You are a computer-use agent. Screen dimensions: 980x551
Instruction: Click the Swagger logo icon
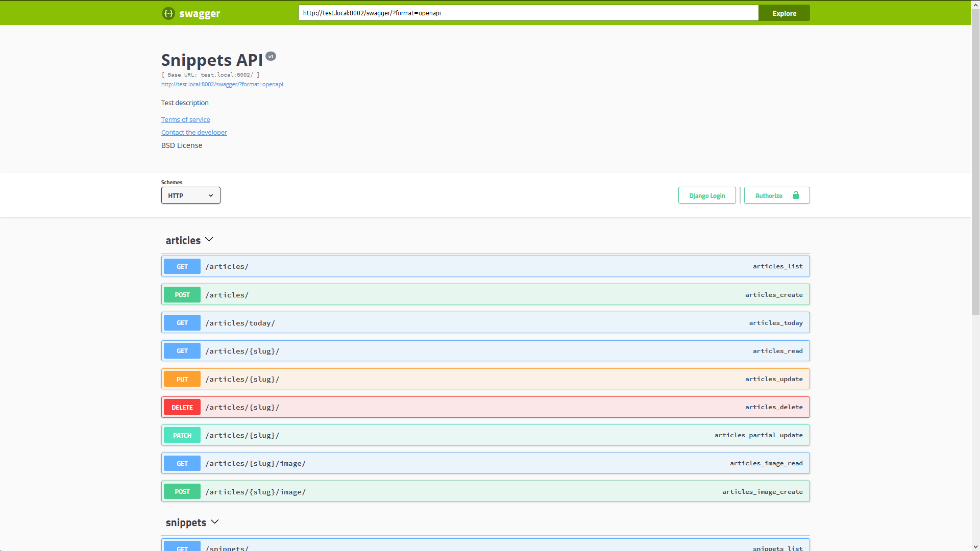pos(168,13)
